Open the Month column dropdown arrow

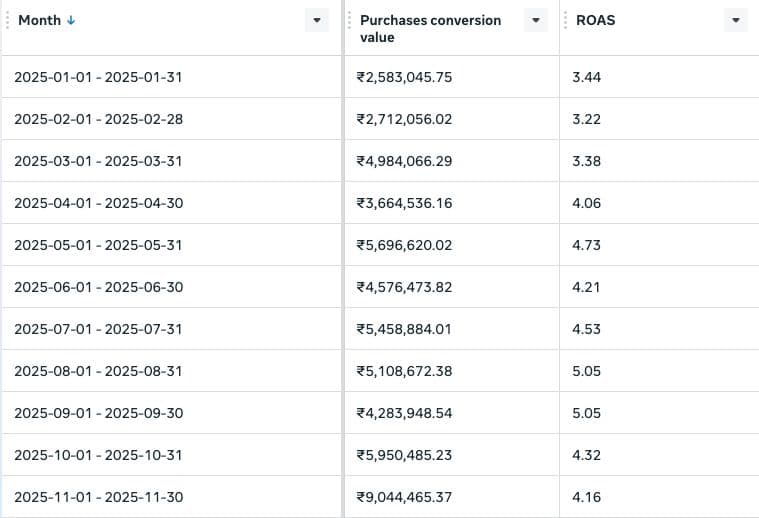317,20
